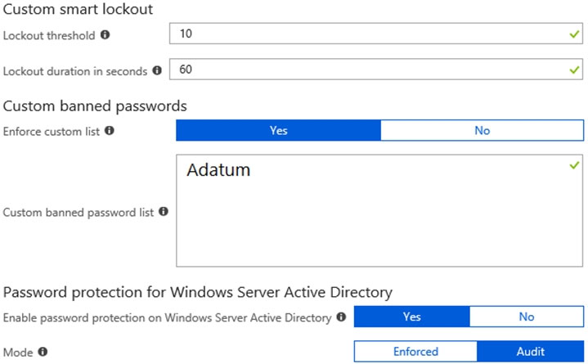Screen dimensions: 588x364
Task: Switch Mode to Enforced
Action: click(x=415, y=351)
